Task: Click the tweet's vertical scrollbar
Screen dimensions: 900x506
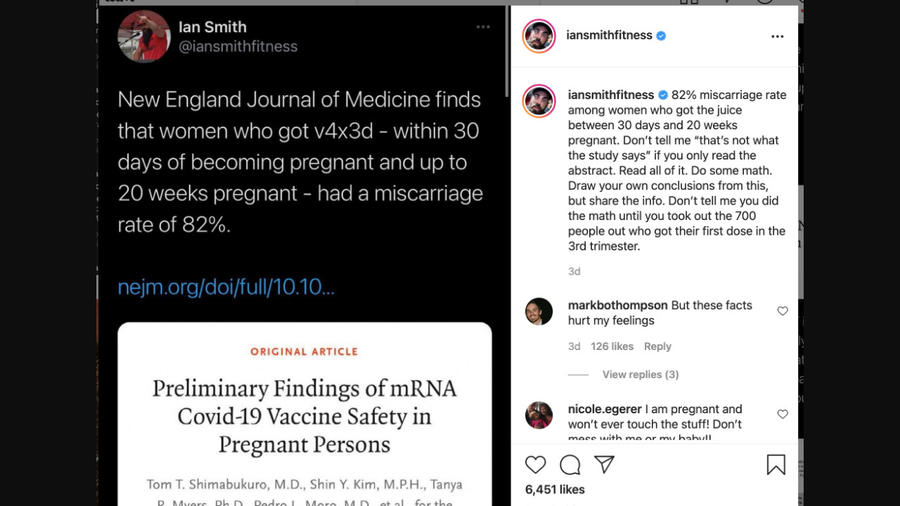Action: tap(506, 52)
